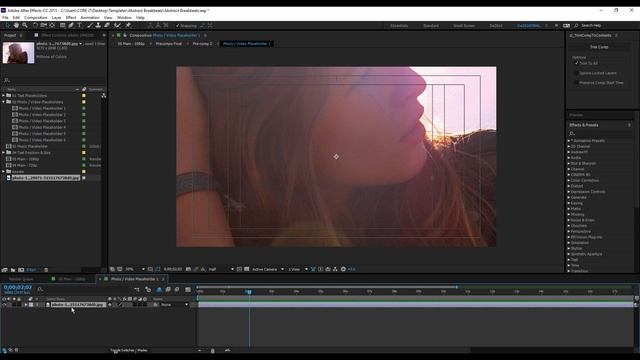This screenshot has height=360, width=640.
Task: Select the Selection arrow tool
Action: [x=7, y=25]
